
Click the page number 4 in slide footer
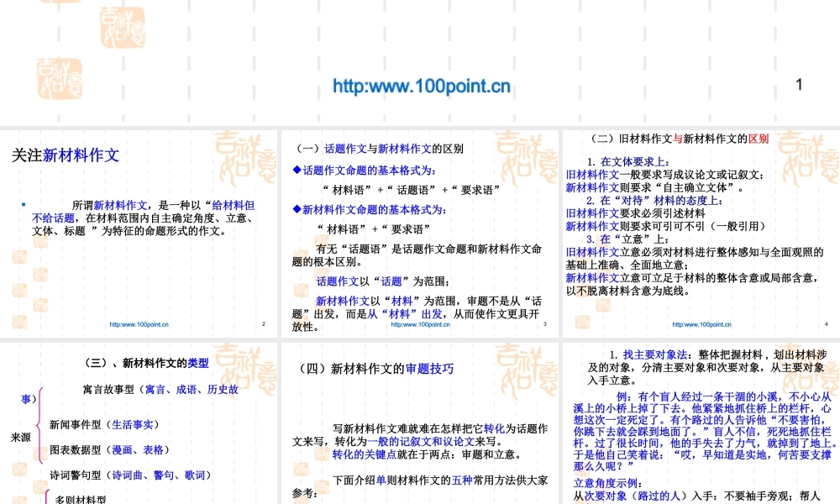(x=826, y=324)
